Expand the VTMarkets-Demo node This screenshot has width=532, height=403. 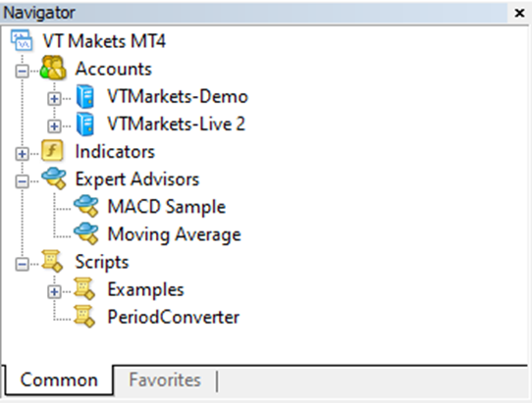pos(54,99)
